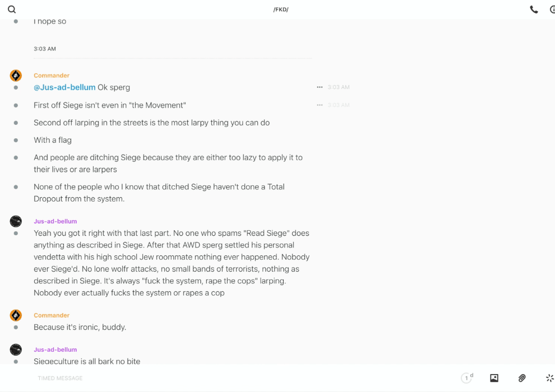
Task: Start a voice call with the phone icon
Action: pyautogui.click(x=534, y=10)
